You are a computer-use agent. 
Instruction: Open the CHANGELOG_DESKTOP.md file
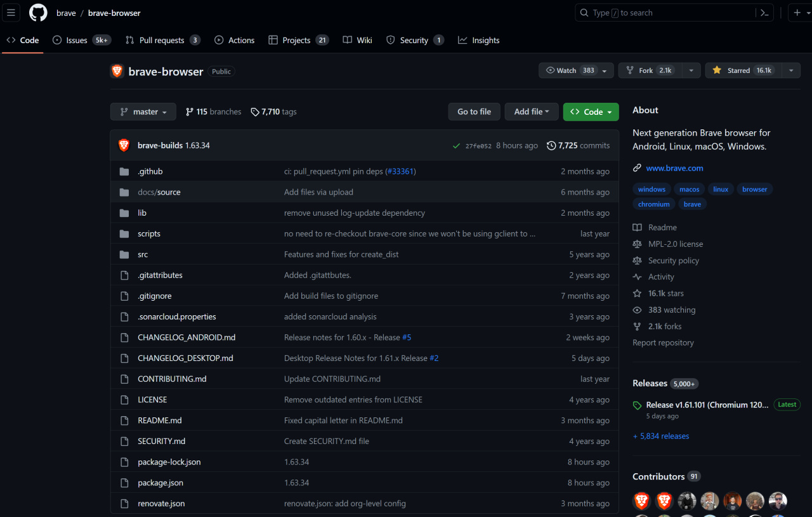185,358
